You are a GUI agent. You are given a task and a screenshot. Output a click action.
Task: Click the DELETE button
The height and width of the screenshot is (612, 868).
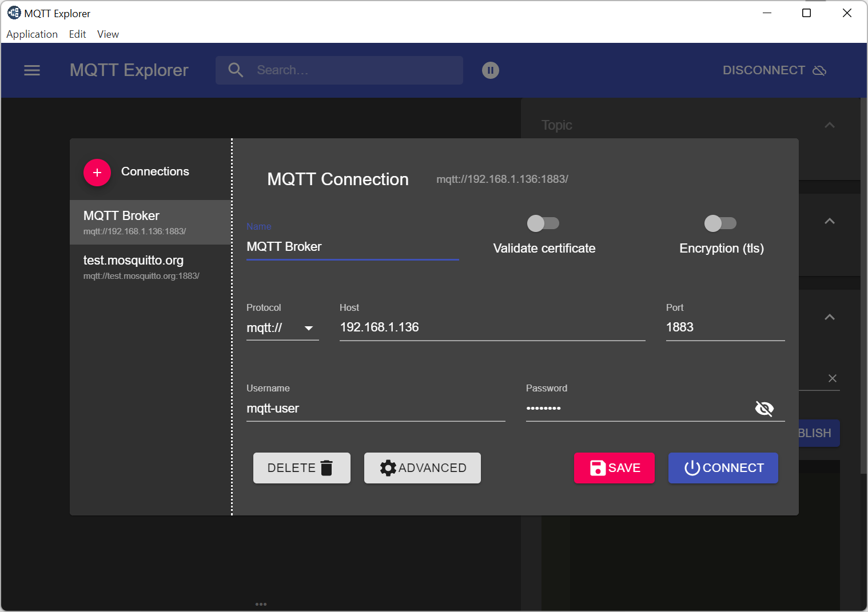[302, 468]
